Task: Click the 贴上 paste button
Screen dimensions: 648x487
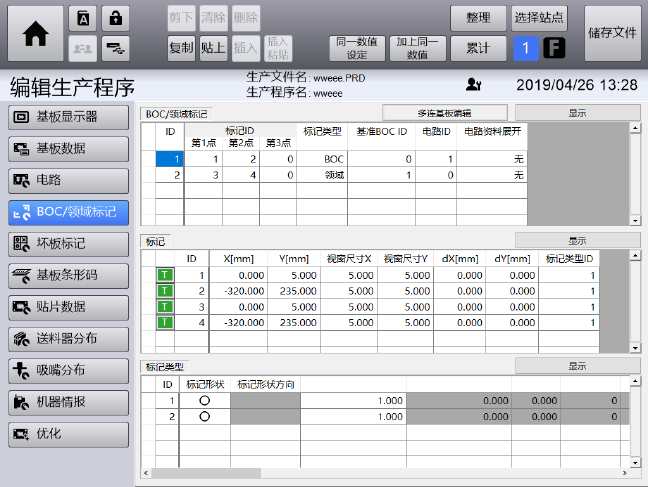Action: click(214, 48)
